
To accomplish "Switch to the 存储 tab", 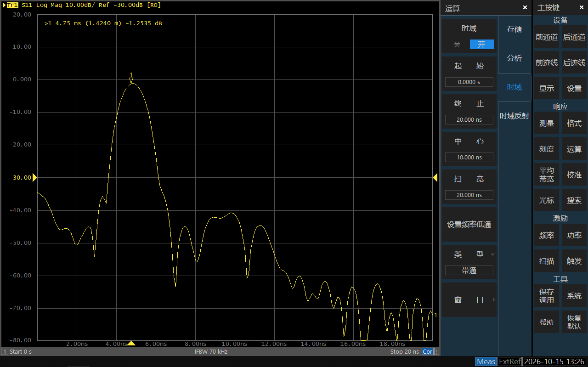I will pyautogui.click(x=514, y=29).
